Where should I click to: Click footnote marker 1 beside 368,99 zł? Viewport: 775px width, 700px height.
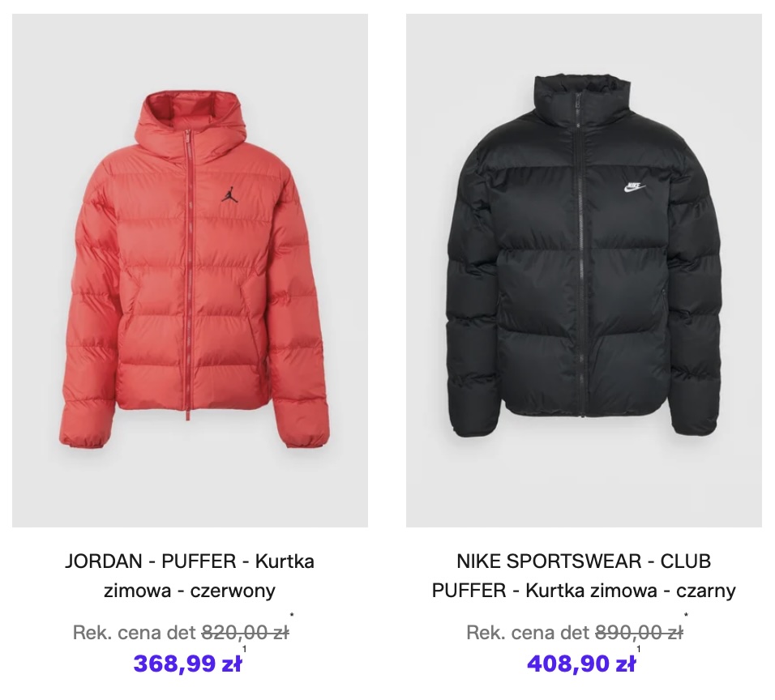click(x=245, y=649)
